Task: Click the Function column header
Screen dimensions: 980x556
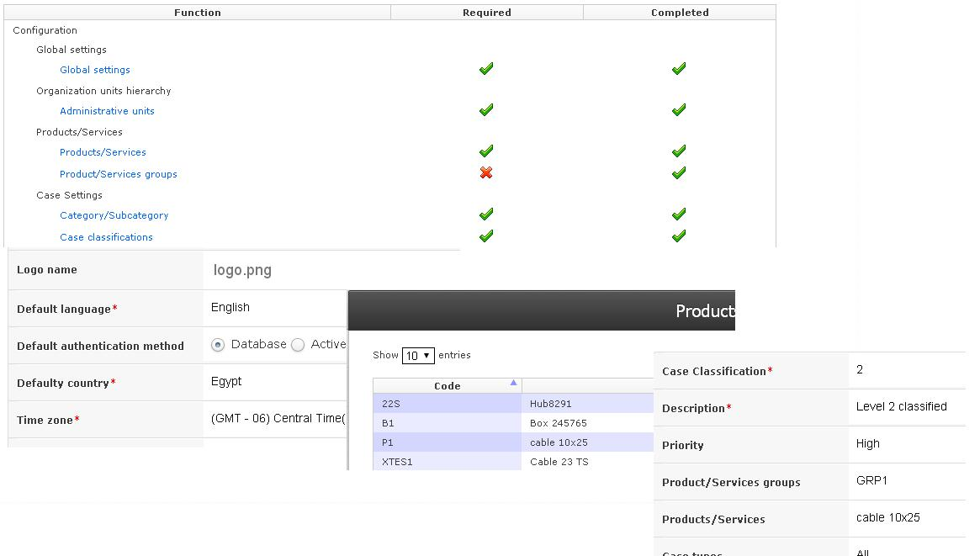Action: coord(198,12)
